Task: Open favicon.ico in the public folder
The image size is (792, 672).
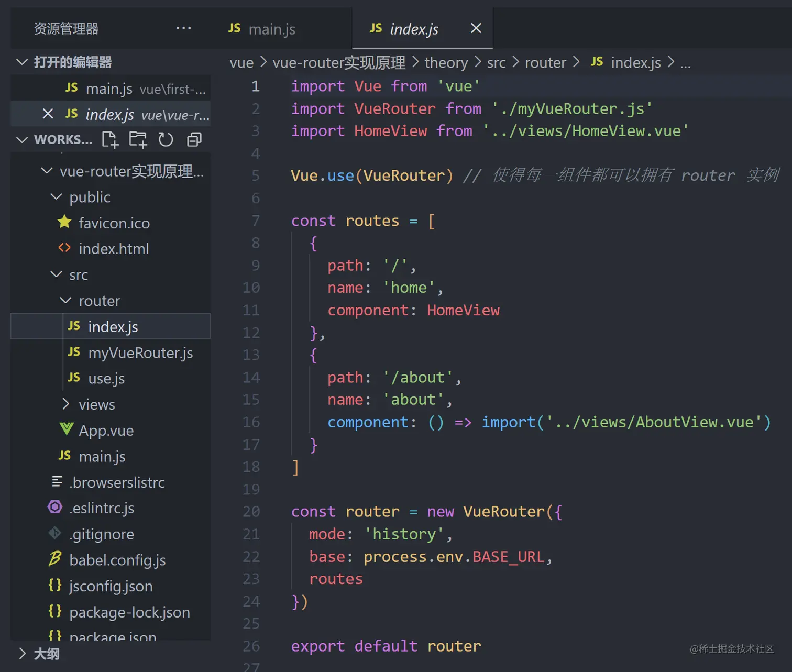Action: [x=114, y=223]
